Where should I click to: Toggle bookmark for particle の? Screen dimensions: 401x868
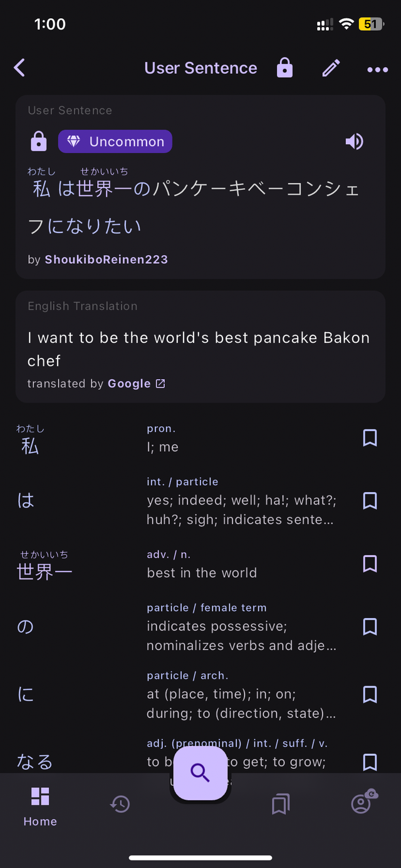coord(370,627)
